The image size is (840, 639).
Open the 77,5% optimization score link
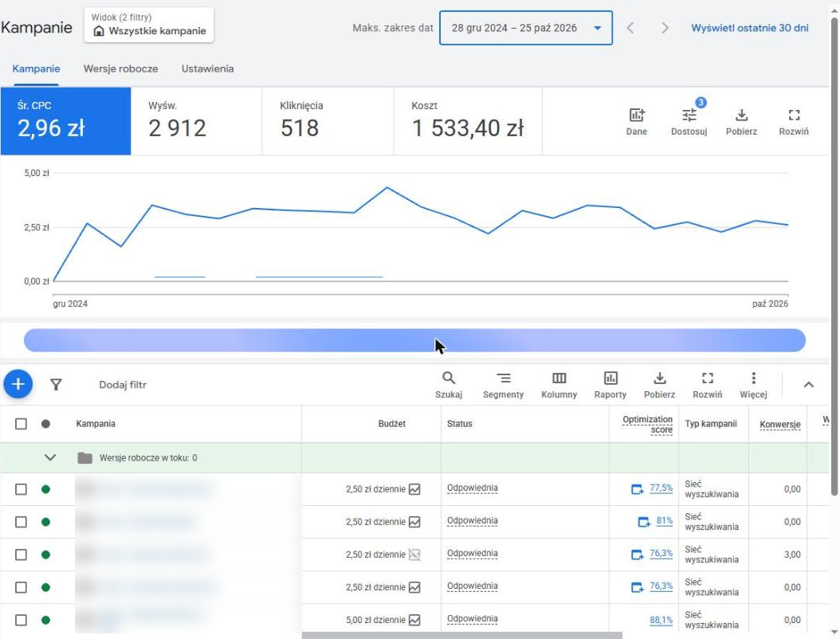(661, 488)
